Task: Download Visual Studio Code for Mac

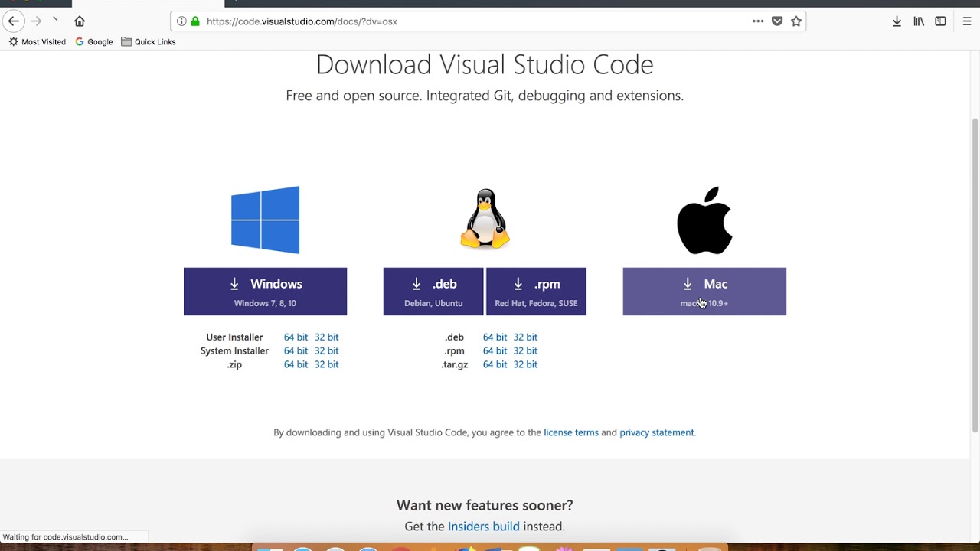Action: point(704,292)
